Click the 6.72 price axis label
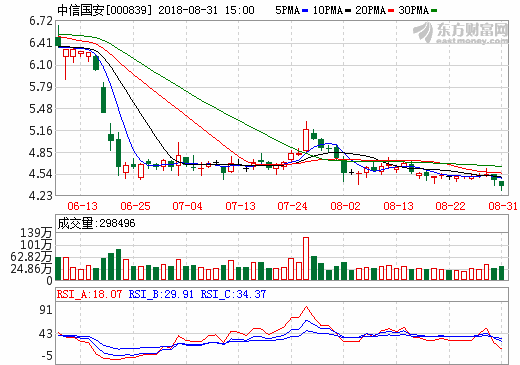This screenshot has width=520, height=365. tap(41, 21)
